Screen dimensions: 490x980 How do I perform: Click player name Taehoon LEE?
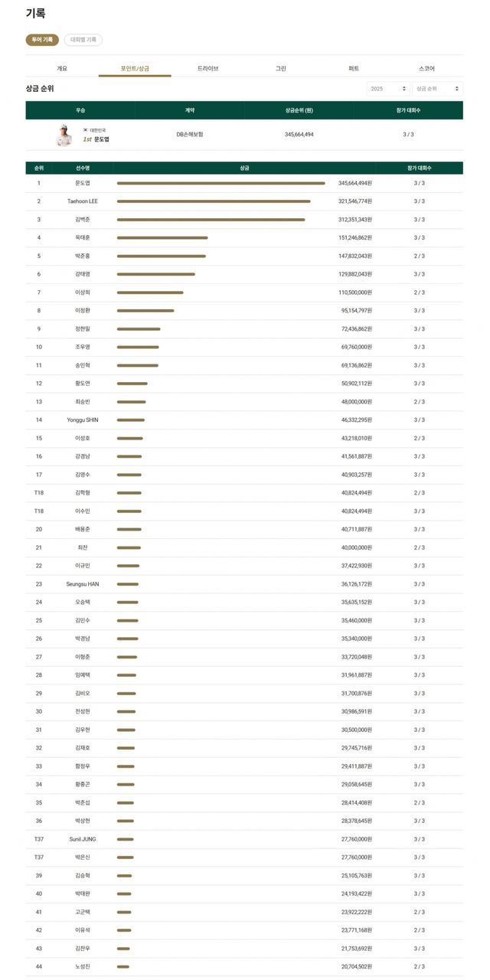[x=83, y=201]
